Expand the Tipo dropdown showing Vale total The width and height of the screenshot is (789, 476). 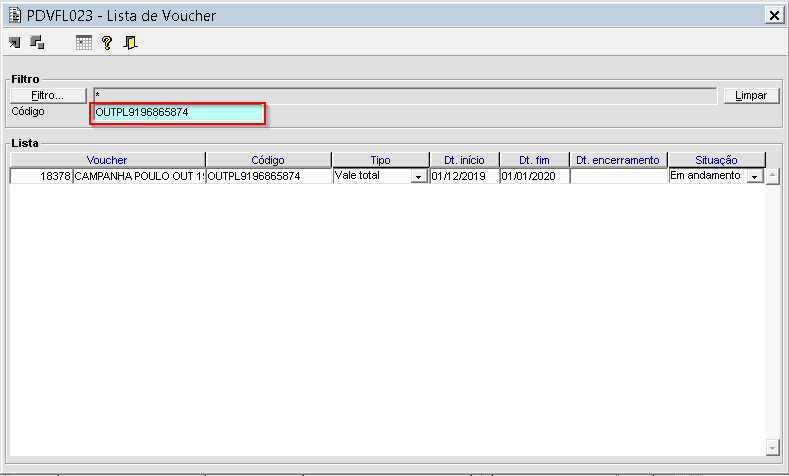[419, 177]
